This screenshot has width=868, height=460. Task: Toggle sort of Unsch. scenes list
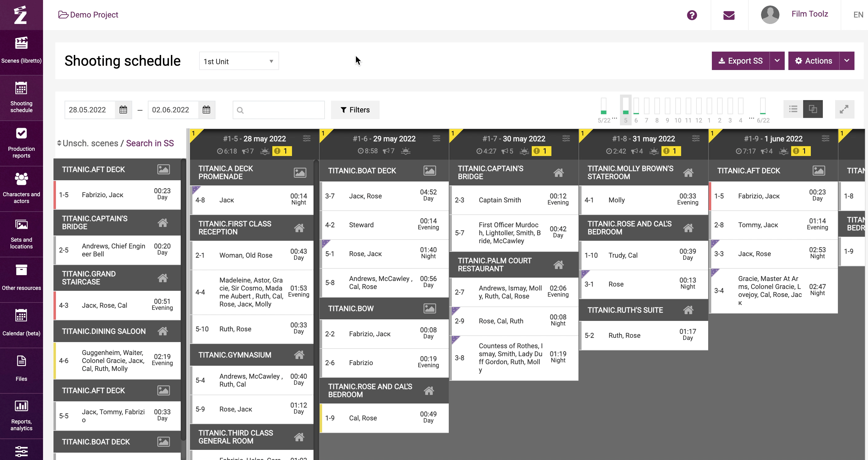click(x=59, y=143)
